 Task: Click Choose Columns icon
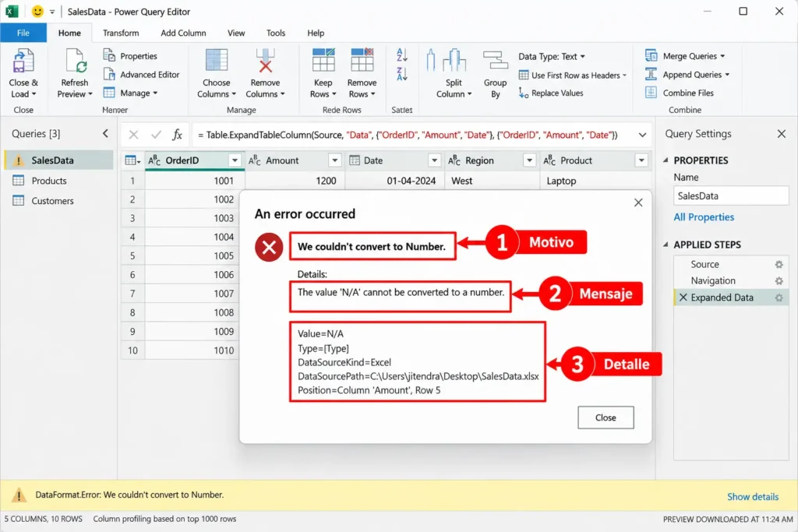(217, 60)
